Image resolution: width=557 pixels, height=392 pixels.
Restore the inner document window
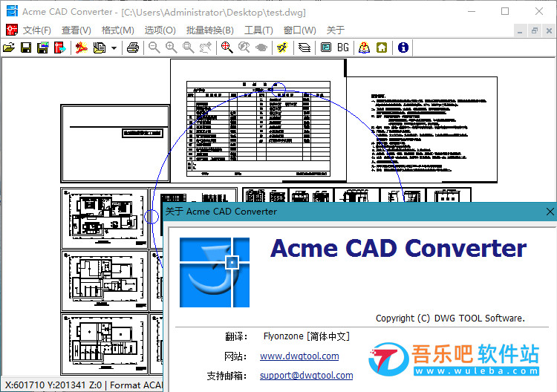click(534, 31)
